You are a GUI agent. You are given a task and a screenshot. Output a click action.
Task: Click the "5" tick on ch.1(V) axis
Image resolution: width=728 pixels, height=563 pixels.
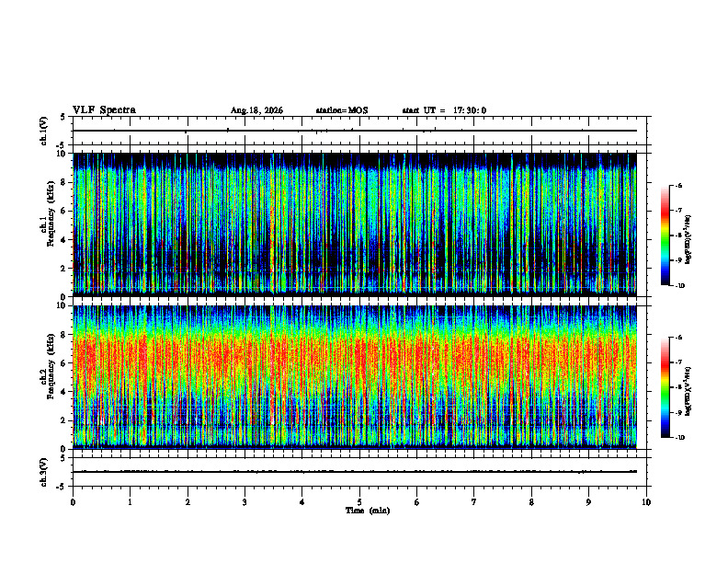[64, 117]
